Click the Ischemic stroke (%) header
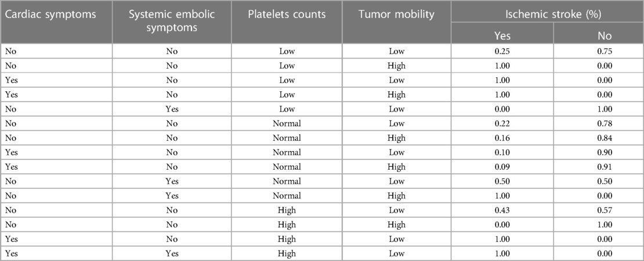Viewport: 644px width, 261px height. (x=548, y=14)
